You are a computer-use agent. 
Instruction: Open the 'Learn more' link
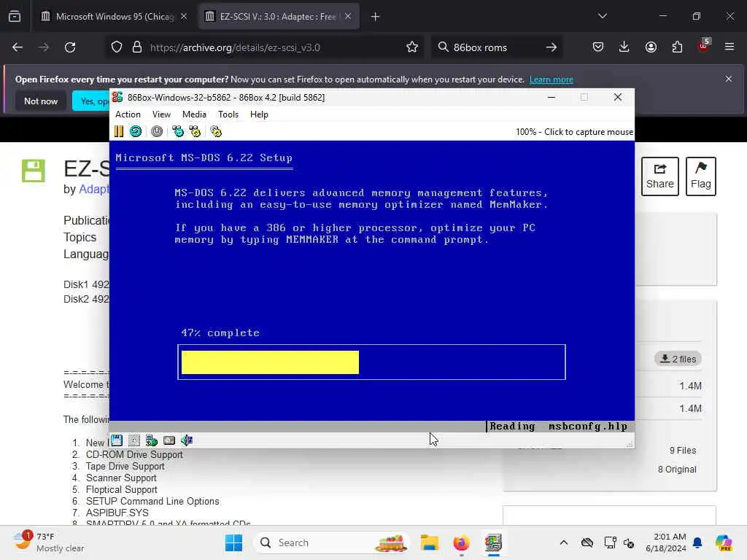(x=551, y=79)
